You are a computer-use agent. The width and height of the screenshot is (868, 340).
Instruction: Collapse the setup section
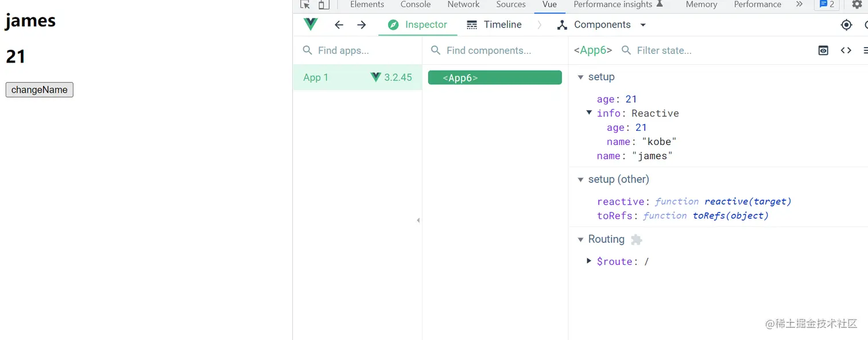click(x=580, y=77)
